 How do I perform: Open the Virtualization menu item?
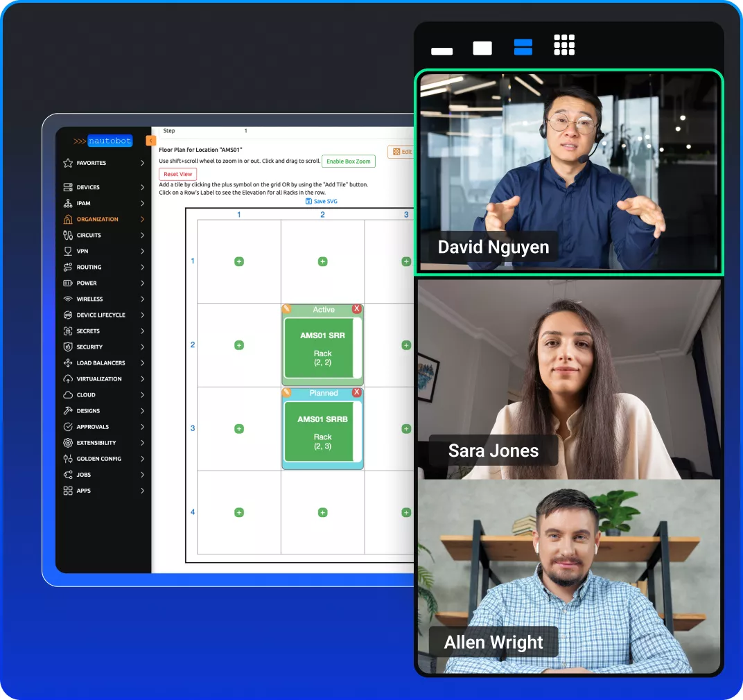click(104, 378)
